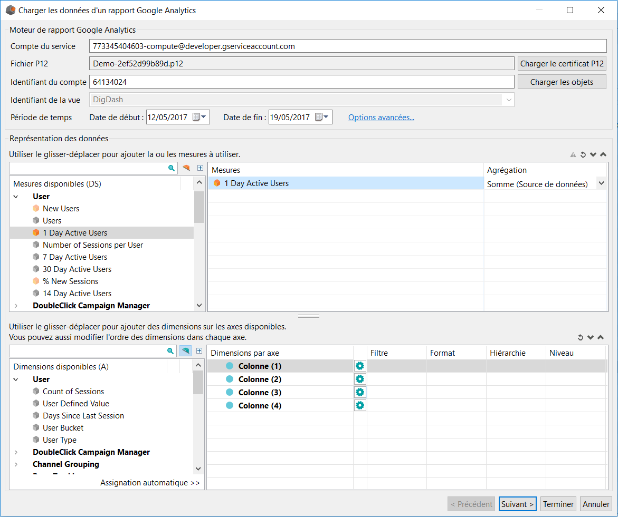Open the Options avancées link
This screenshot has height=517, width=618.
click(381, 117)
